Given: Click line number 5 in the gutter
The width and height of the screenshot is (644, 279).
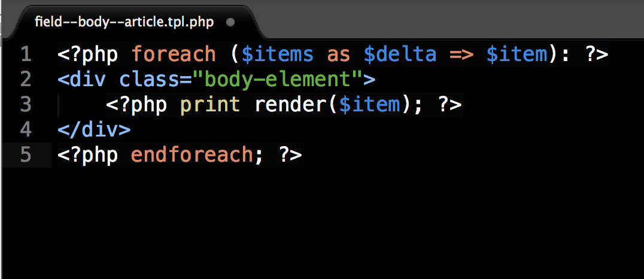Looking at the screenshot, I should pos(26,154).
